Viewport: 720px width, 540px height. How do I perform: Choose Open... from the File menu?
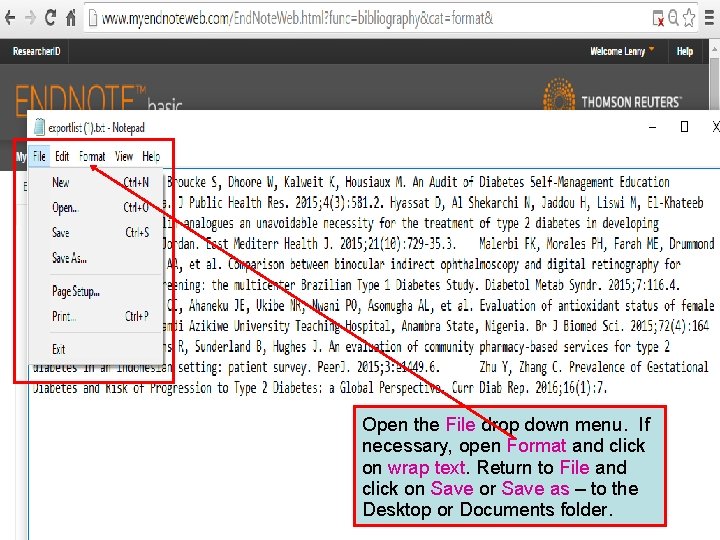tap(96, 208)
